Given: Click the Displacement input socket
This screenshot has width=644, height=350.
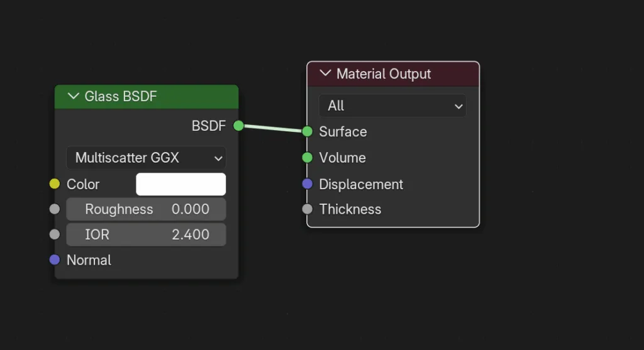Looking at the screenshot, I should point(307,184).
